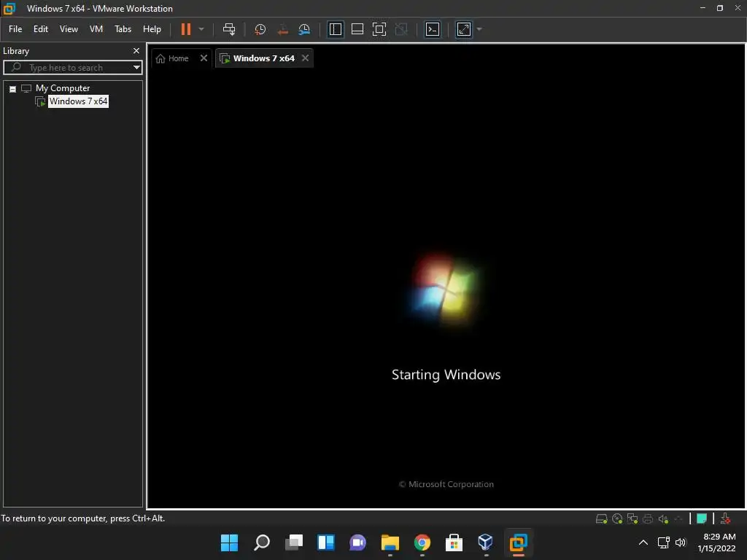Expand the library search dropdown arrow
The width and height of the screenshot is (747, 560).
(x=136, y=68)
